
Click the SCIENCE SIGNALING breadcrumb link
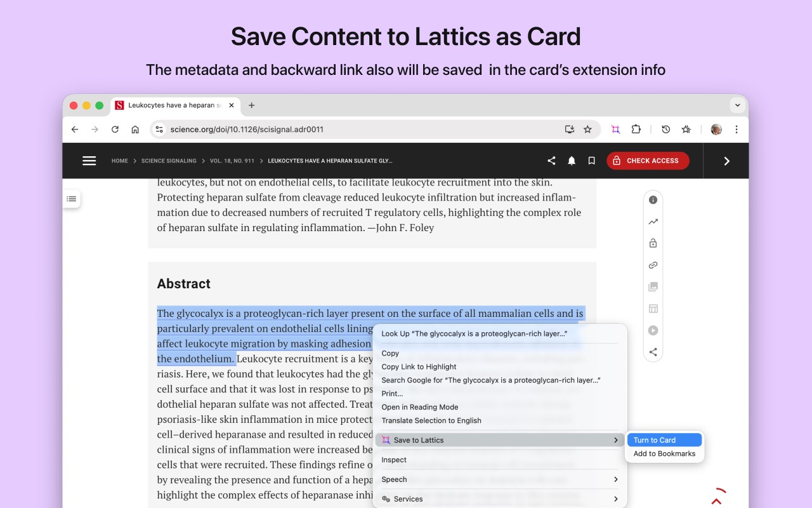169,161
